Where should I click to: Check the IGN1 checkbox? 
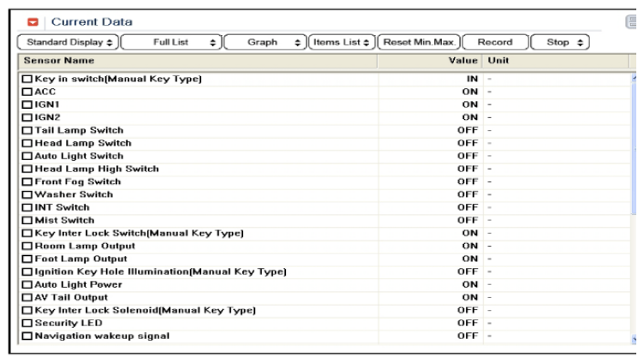coord(27,104)
